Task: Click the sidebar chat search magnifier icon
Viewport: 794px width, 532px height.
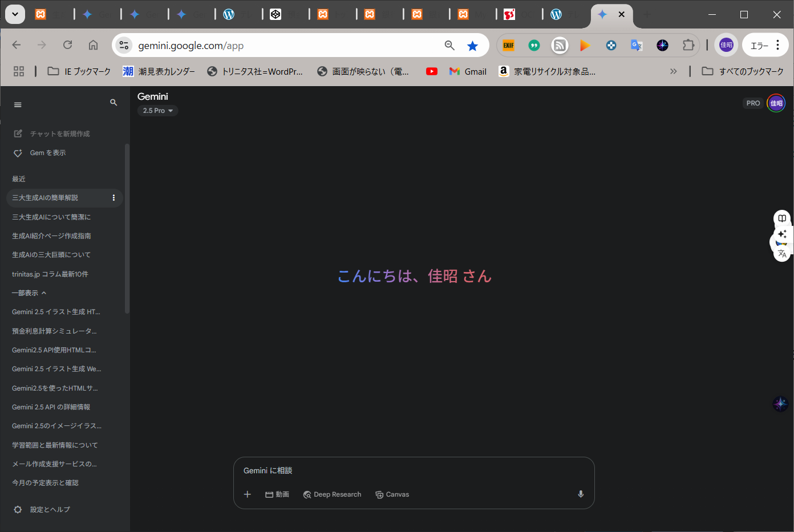Action: 114,103
